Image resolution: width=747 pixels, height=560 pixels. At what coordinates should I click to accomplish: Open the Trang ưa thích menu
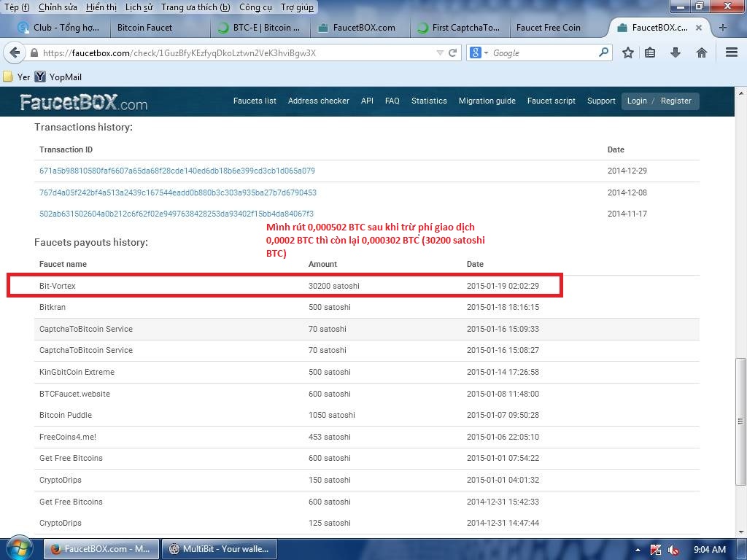click(x=196, y=7)
